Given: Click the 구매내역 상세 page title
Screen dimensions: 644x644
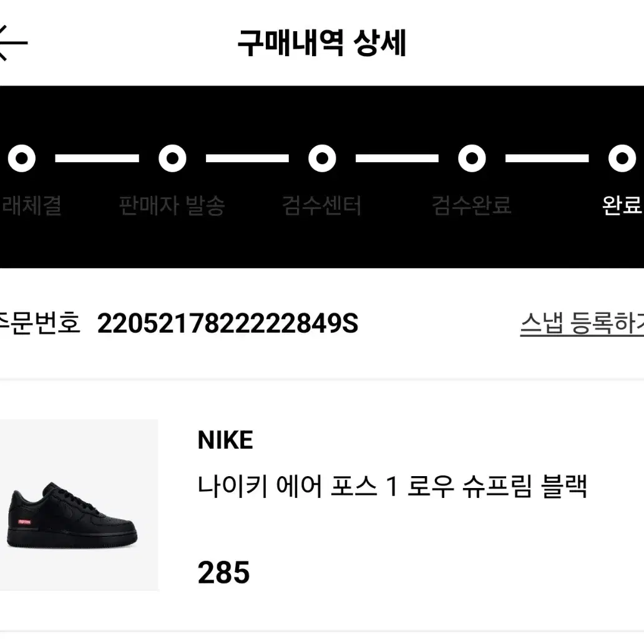Looking at the screenshot, I should click(x=322, y=43).
